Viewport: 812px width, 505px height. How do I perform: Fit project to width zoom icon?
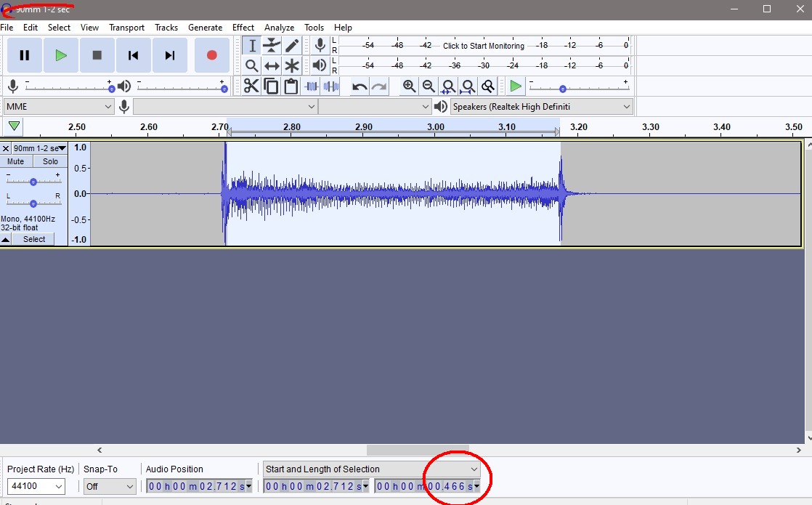[x=468, y=86]
